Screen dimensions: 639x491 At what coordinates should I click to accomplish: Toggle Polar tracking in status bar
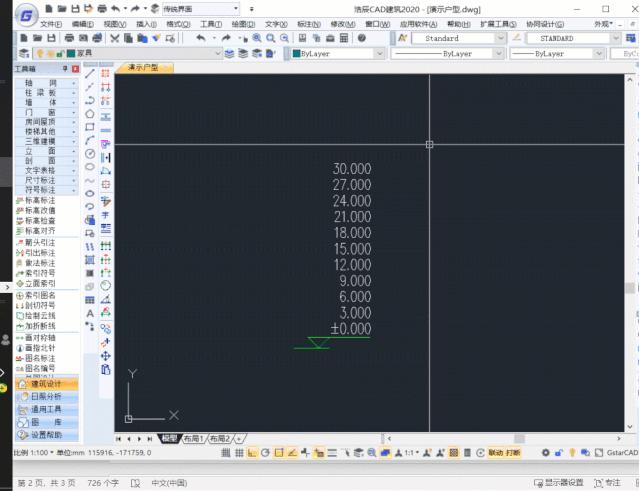coord(265,453)
